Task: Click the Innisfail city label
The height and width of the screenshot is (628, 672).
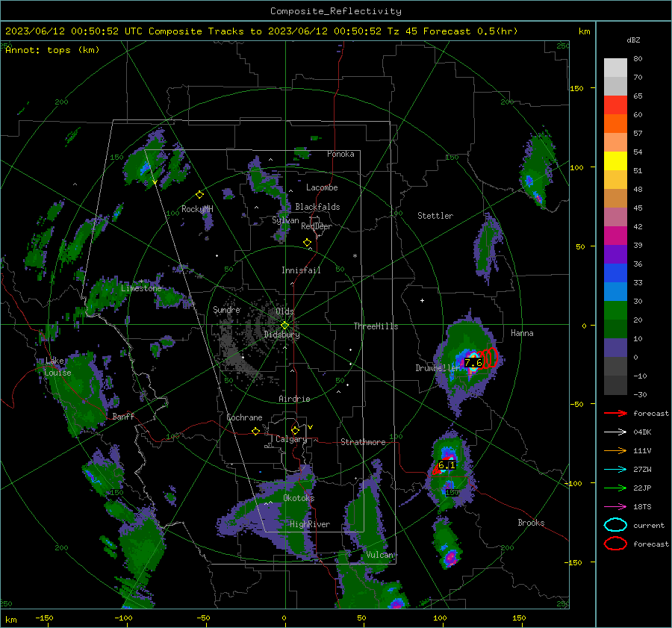Action: click(x=301, y=270)
